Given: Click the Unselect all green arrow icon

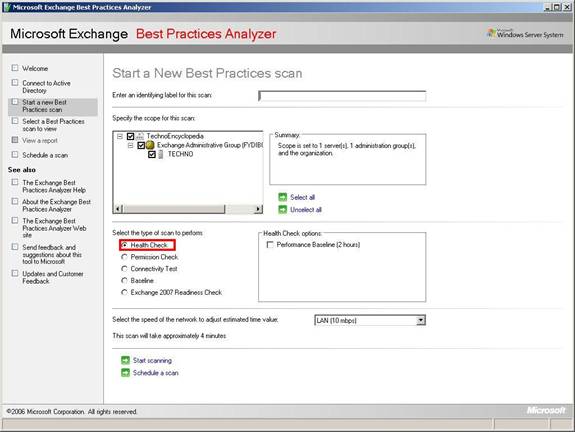Looking at the screenshot, I should (283, 210).
